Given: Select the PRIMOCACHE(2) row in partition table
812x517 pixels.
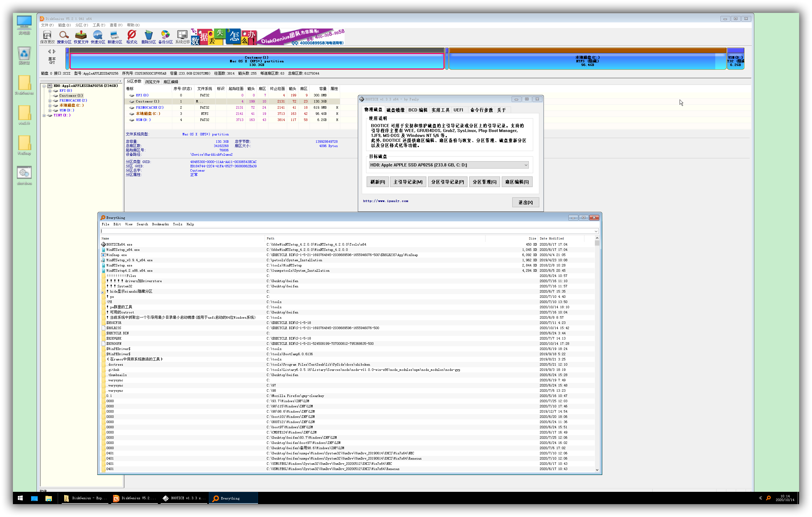Looking at the screenshot, I should pos(233,107).
